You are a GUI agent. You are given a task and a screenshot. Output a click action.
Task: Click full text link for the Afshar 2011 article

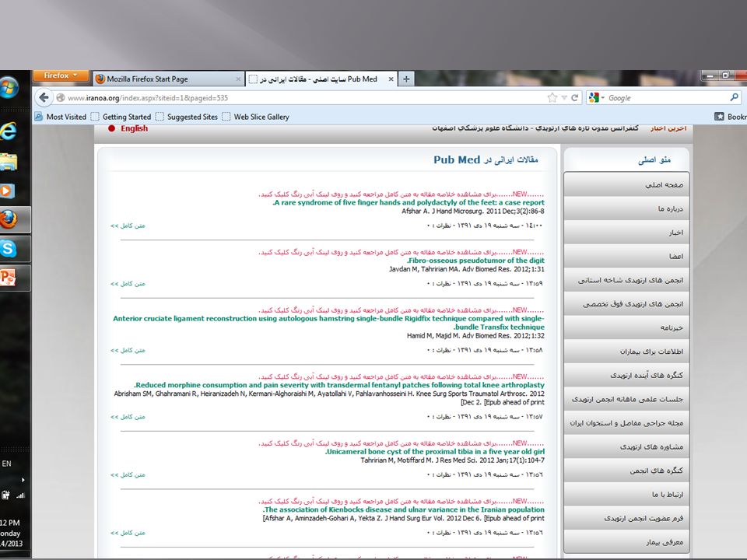click(128, 226)
